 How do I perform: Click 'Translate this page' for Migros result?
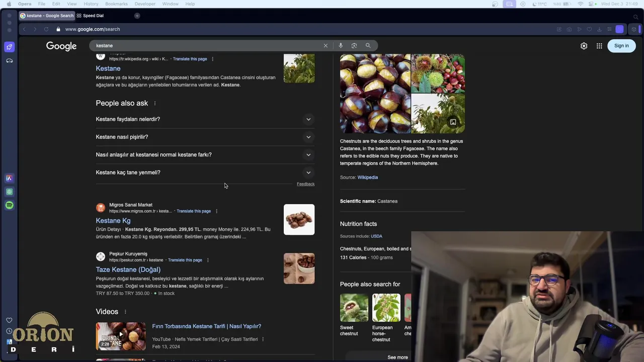194,211
